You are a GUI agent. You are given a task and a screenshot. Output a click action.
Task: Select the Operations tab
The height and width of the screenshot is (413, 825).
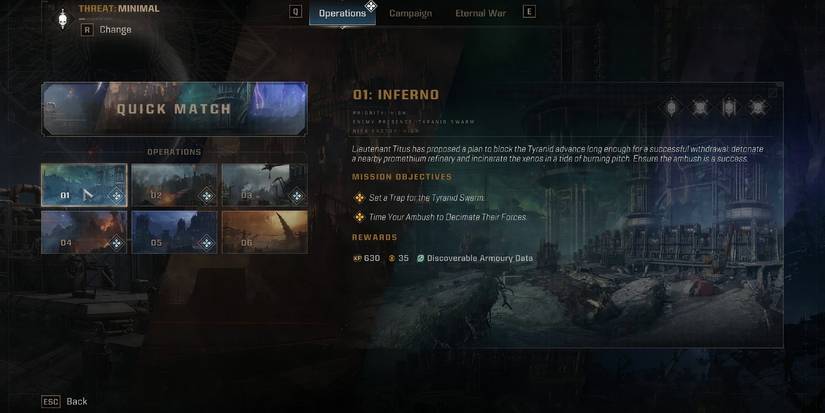[343, 13]
